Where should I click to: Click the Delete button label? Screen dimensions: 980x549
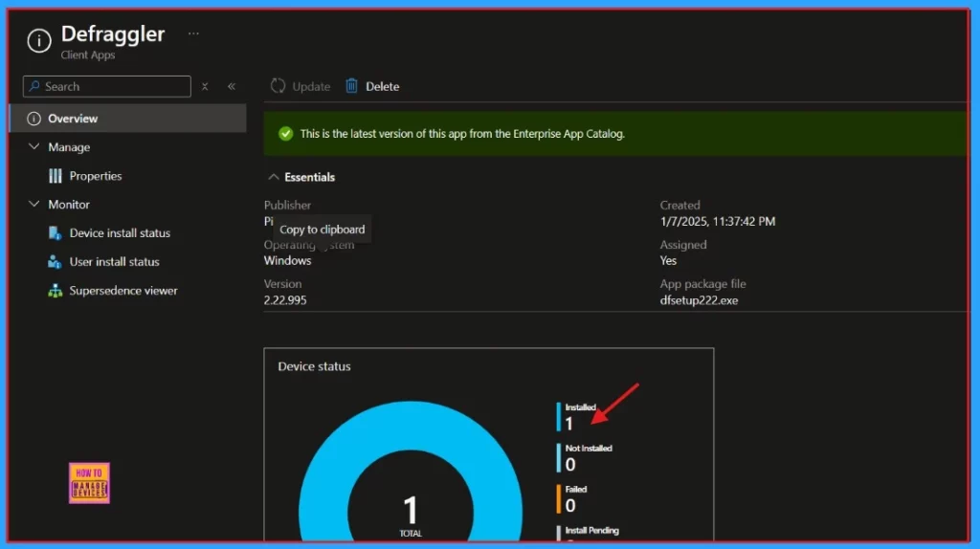click(x=383, y=87)
